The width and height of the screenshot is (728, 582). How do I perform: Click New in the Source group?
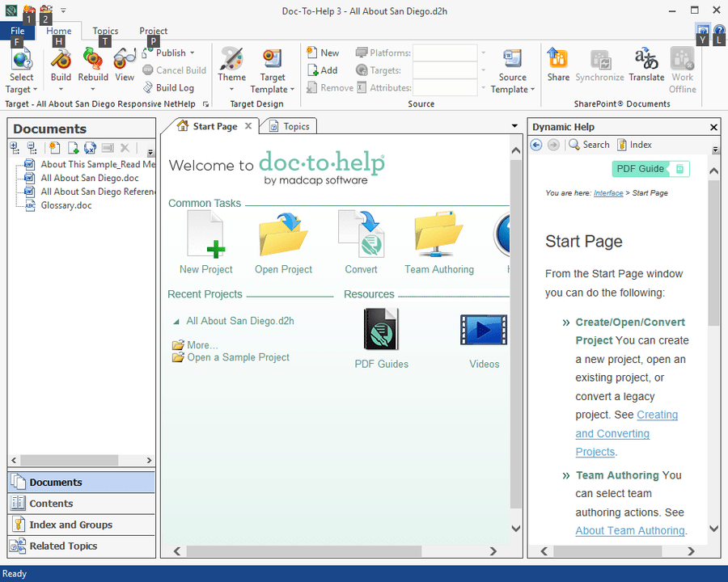pyautogui.click(x=323, y=53)
